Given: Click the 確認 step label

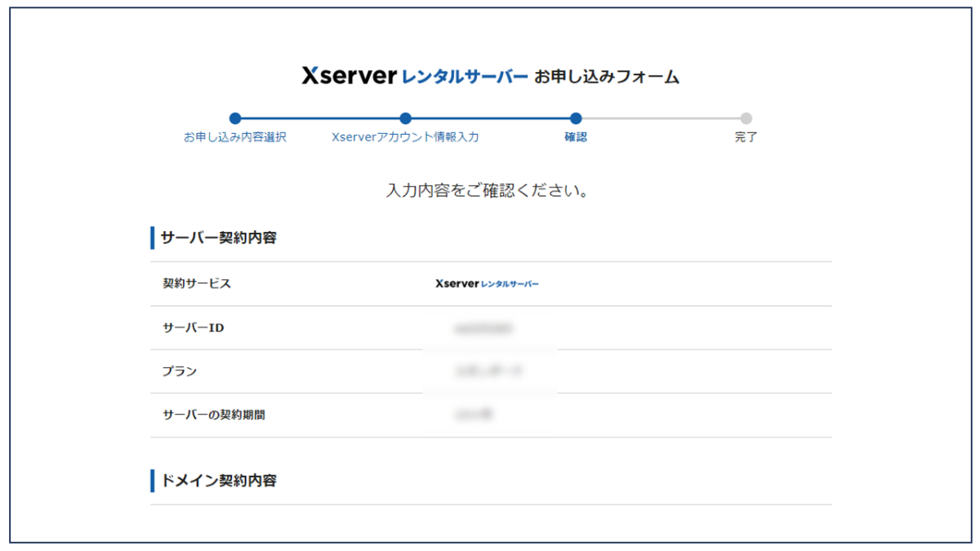Looking at the screenshot, I should 576,137.
